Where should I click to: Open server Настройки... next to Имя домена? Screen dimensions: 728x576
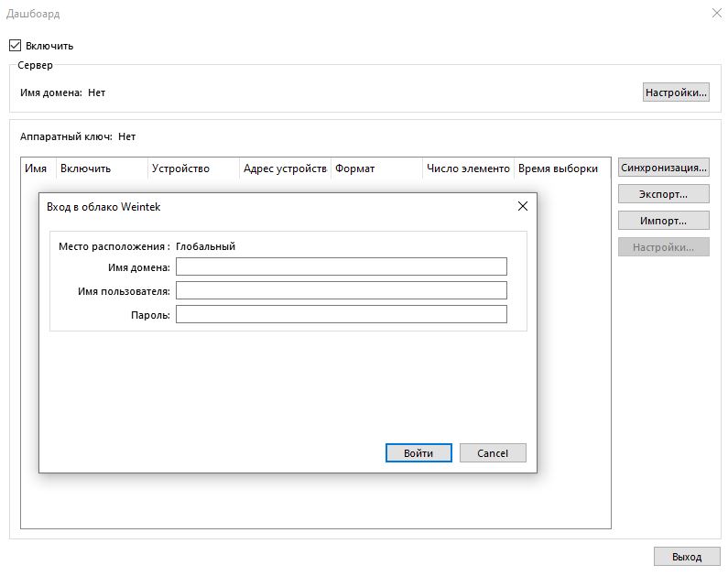676,92
